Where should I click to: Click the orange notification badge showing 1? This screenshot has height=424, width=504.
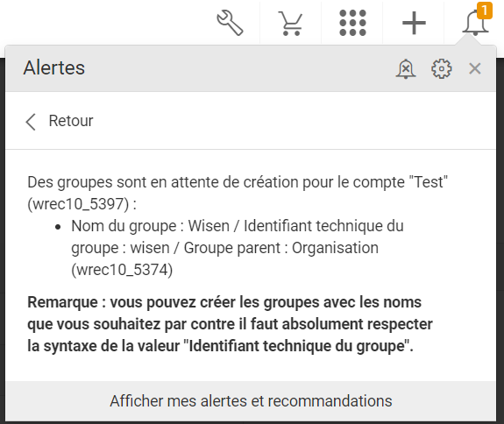point(485,11)
